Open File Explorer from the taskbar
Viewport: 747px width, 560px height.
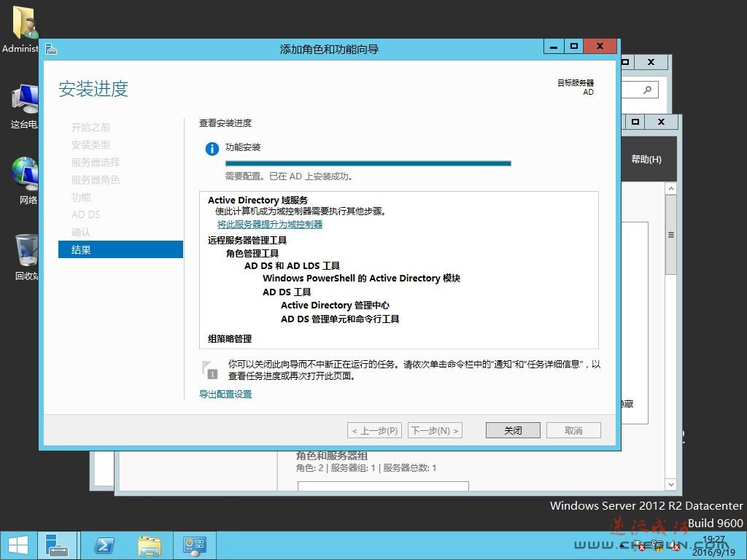click(149, 545)
